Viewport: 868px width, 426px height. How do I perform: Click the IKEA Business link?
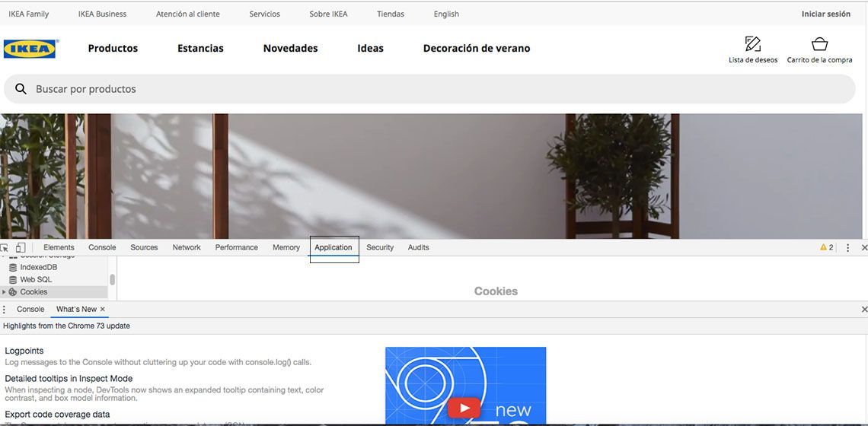(x=103, y=14)
